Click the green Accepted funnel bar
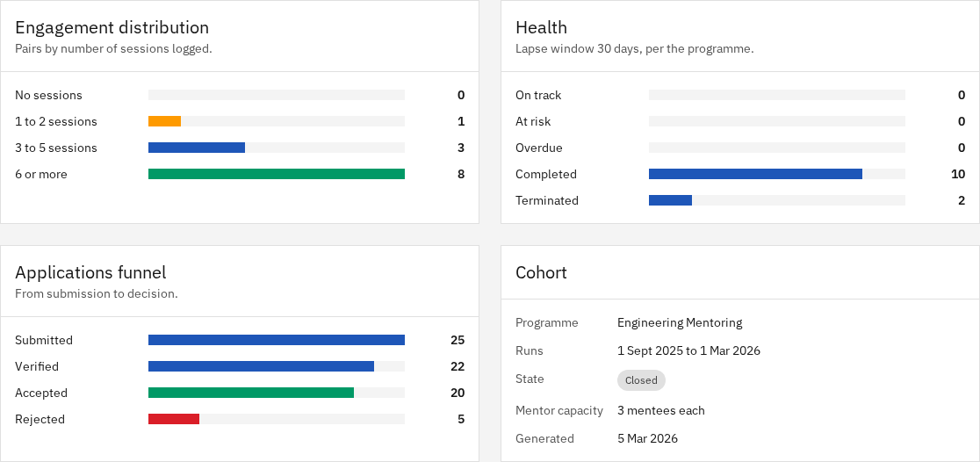 point(251,393)
